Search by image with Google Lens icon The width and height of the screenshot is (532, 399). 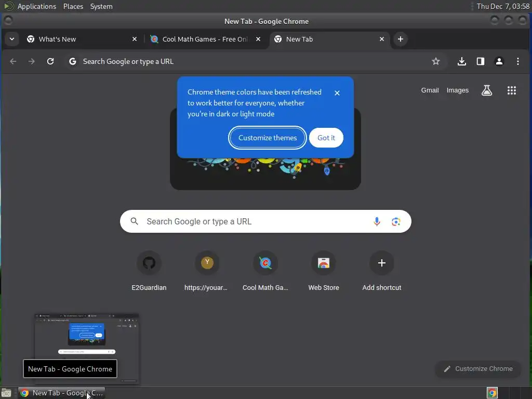point(396,221)
